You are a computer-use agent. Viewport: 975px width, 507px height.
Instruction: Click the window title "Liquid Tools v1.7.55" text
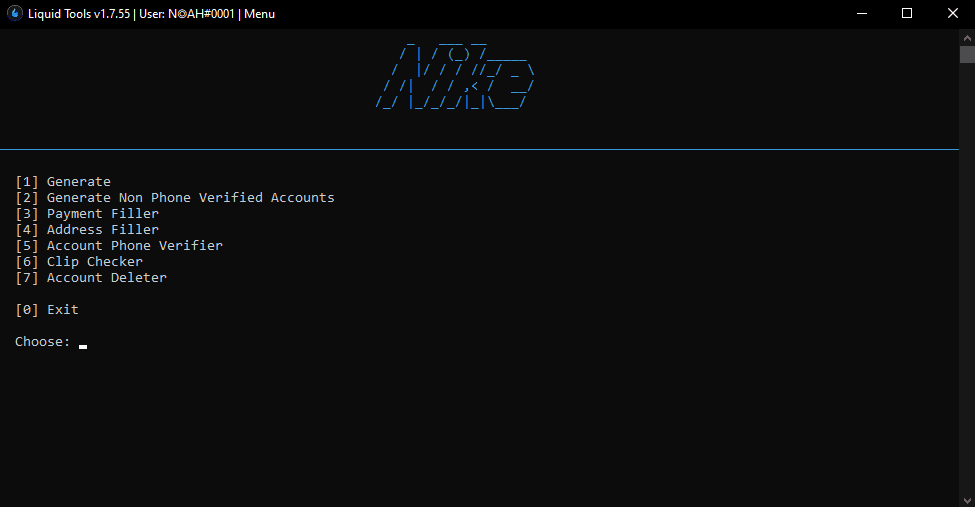click(x=79, y=14)
